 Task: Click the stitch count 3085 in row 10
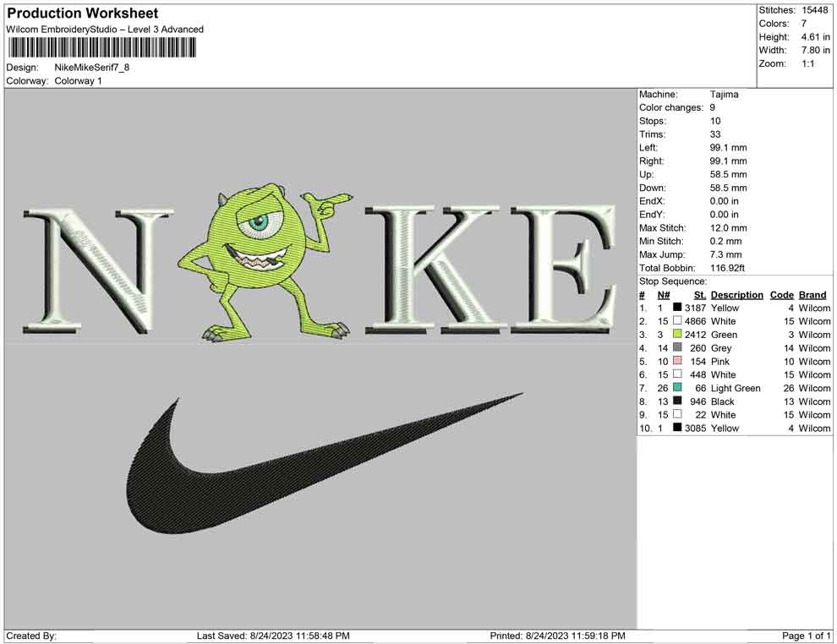click(695, 428)
